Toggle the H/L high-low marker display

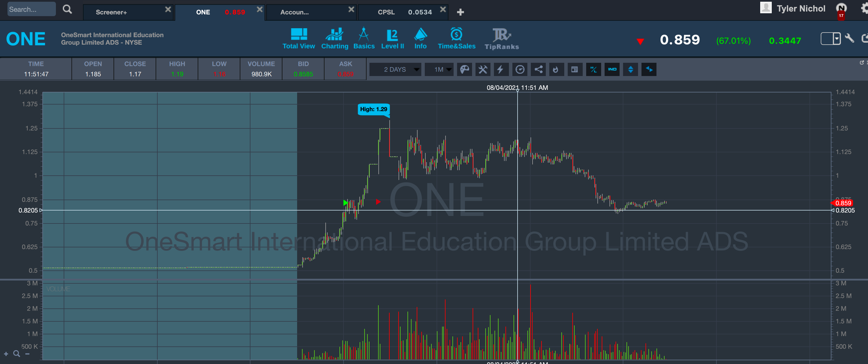[593, 69]
